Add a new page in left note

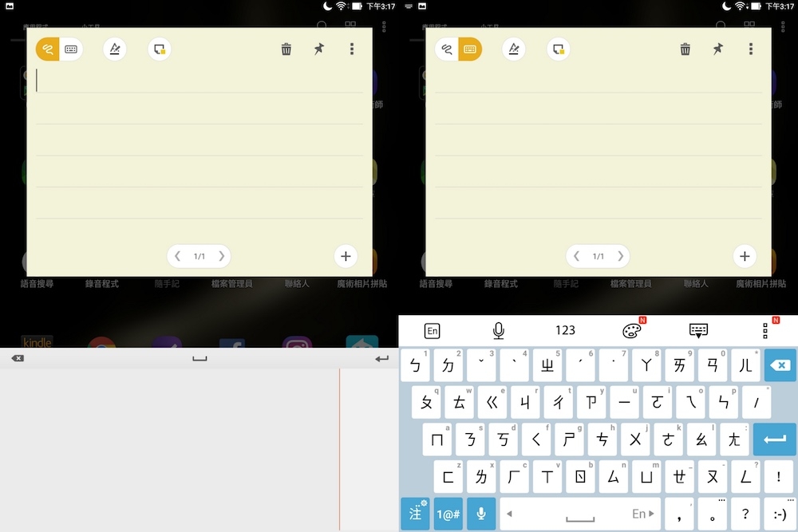coord(346,256)
